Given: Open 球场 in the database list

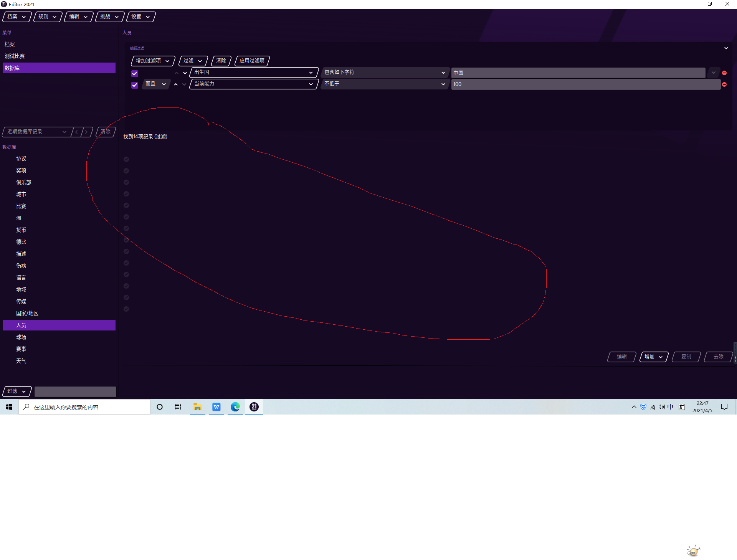Looking at the screenshot, I should 59,337.
